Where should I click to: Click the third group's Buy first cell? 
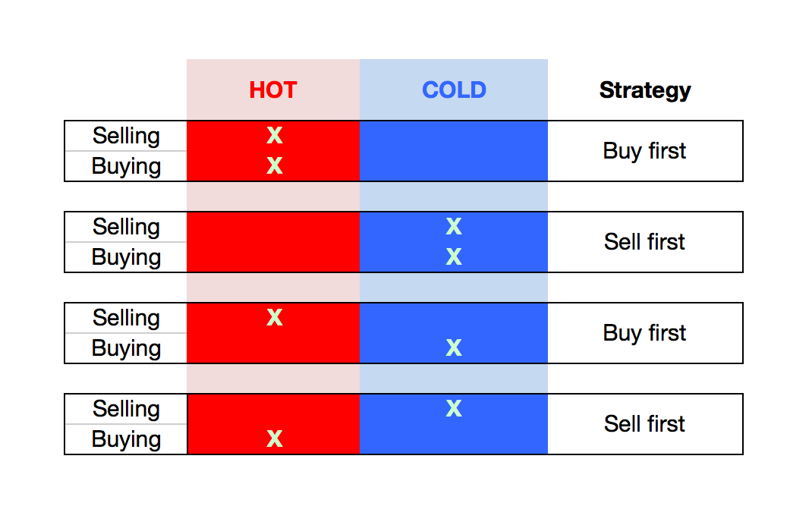(x=645, y=333)
